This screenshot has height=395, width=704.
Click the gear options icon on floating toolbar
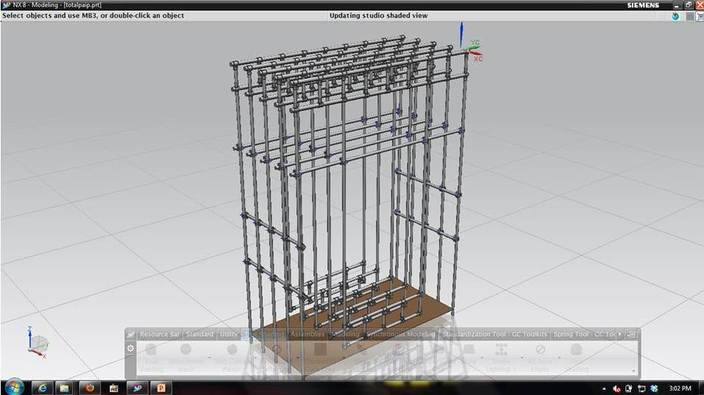pyautogui.click(x=131, y=348)
